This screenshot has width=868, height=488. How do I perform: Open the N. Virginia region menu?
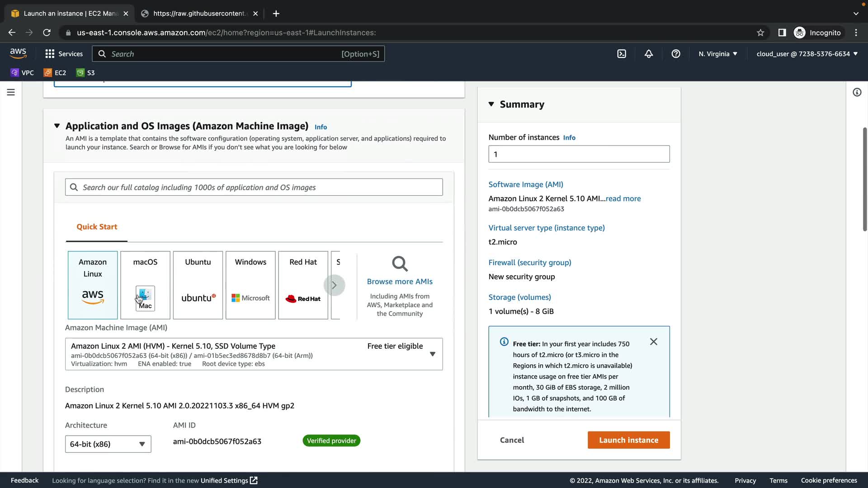point(717,54)
